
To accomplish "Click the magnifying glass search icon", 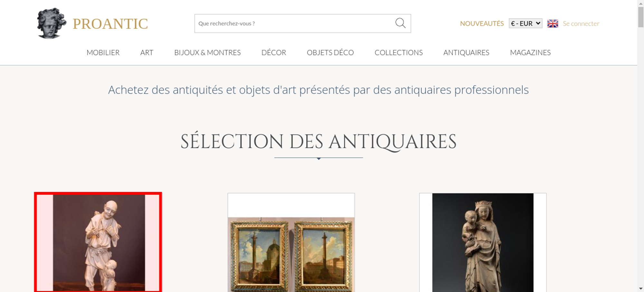I will [x=400, y=23].
